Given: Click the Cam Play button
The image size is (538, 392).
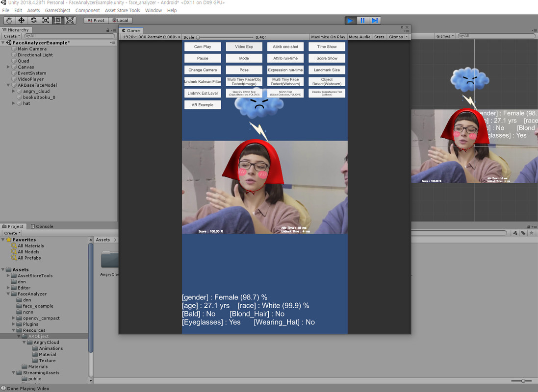Looking at the screenshot, I should click(203, 47).
